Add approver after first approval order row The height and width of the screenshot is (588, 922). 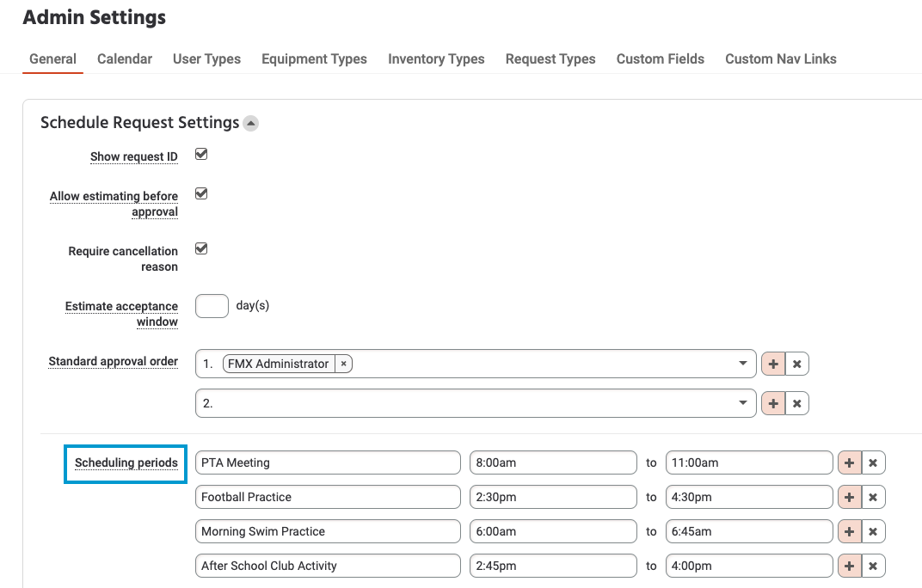click(x=773, y=364)
